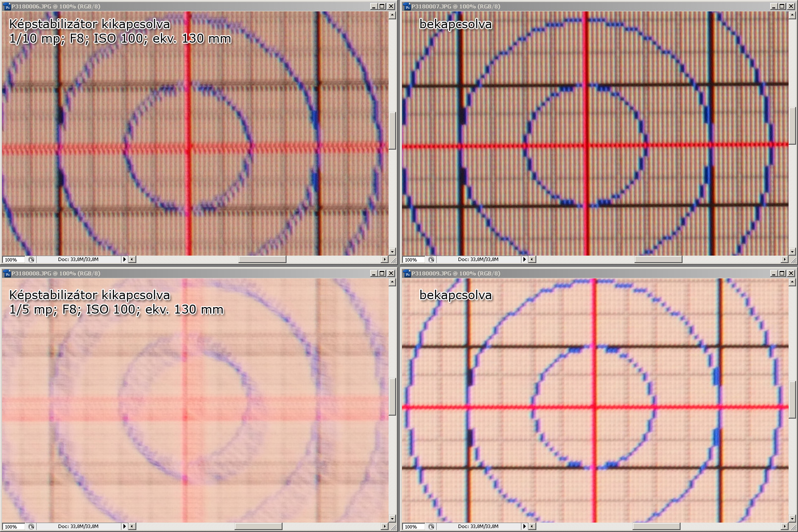Click the horizontal scroll left arrow in P3180007.JPG
Image resolution: width=798 pixels, height=532 pixels.
532,260
